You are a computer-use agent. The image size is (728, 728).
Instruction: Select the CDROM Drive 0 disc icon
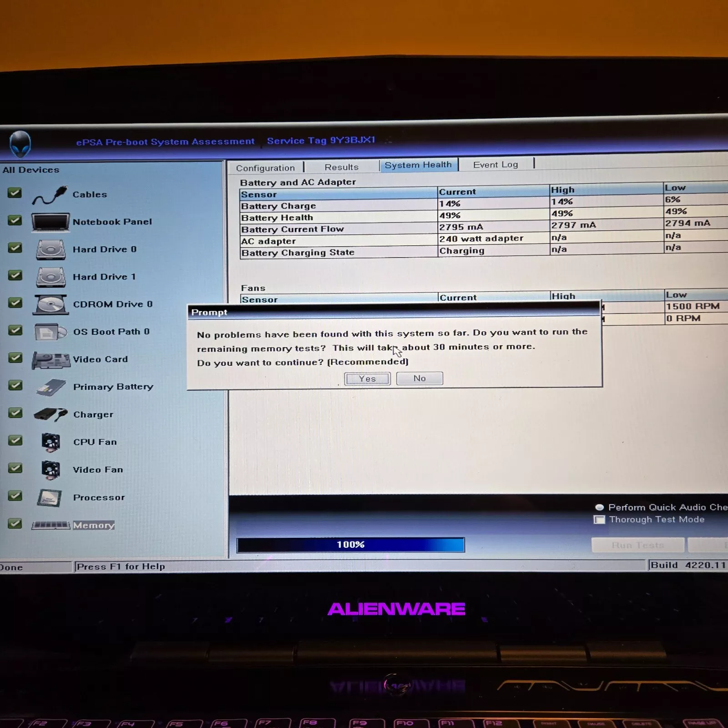51,305
